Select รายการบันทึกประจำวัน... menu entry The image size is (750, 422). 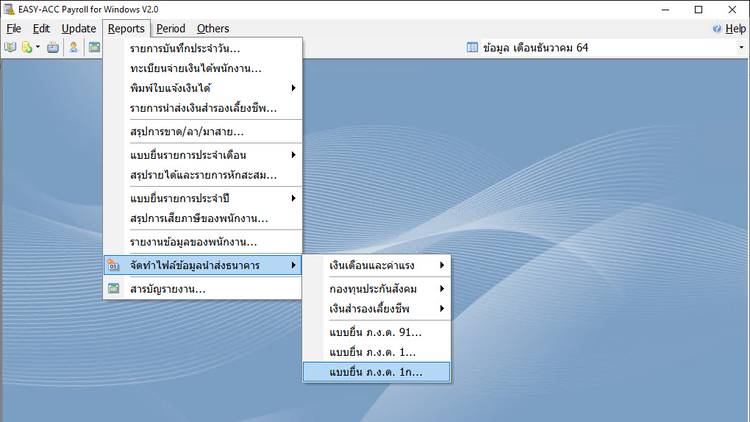point(203,48)
